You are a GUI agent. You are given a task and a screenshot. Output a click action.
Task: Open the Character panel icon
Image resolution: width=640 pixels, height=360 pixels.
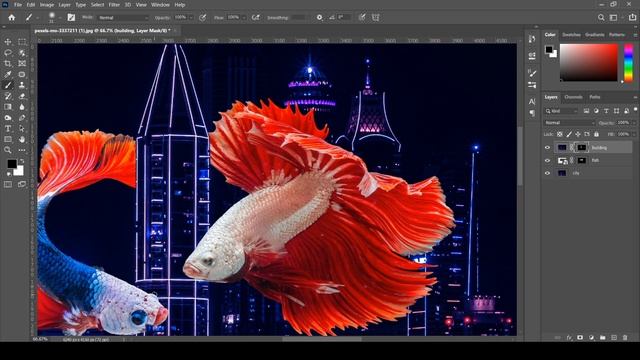click(532, 101)
